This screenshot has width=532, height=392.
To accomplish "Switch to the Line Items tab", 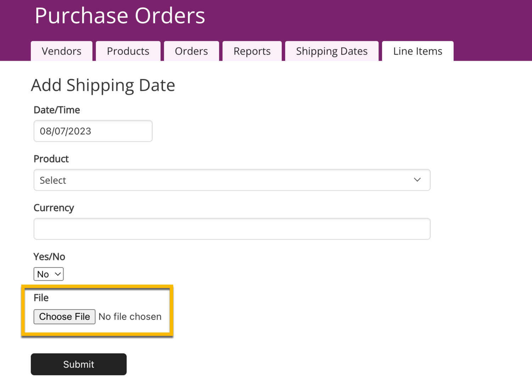I will (417, 51).
